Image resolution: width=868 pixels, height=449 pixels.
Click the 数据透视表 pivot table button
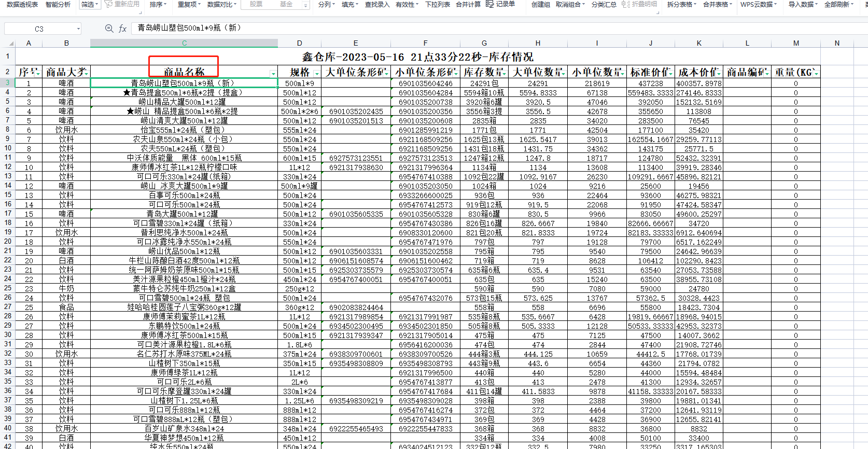click(x=22, y=4)
